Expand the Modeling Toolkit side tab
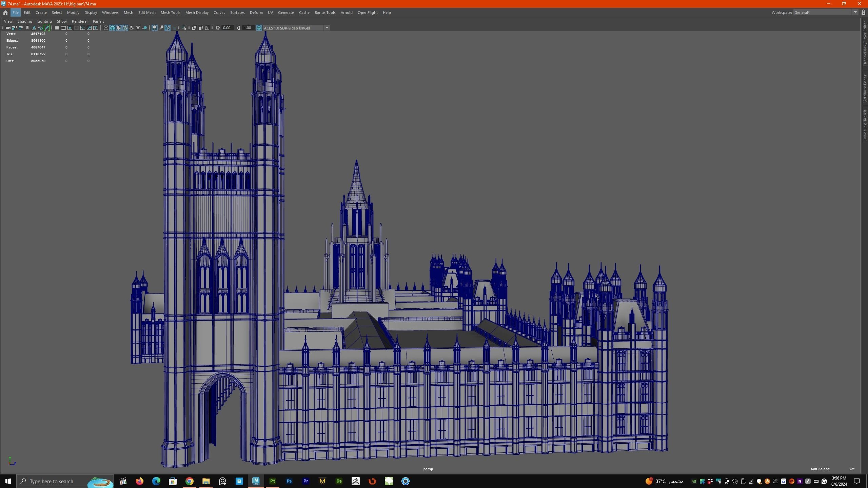868x488 pixels. point(865,124)
